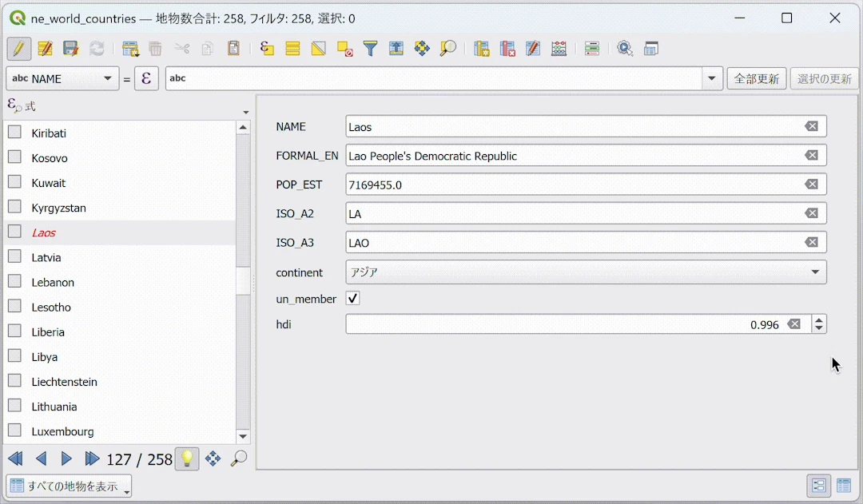Image resolution: width=863 pixels, height=504 pixels.
Task: Check the Latvia checkbox in feature list
Action: pos(15,256)
